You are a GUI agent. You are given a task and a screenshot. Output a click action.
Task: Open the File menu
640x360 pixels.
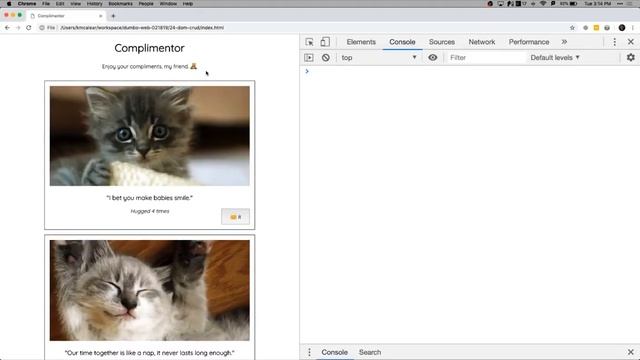46,4
